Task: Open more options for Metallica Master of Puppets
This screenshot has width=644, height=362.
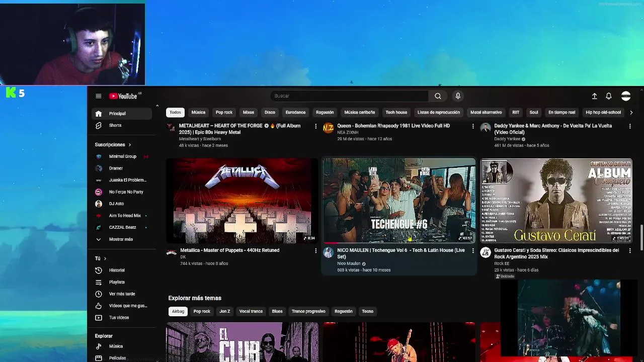Action: (316, 250)
